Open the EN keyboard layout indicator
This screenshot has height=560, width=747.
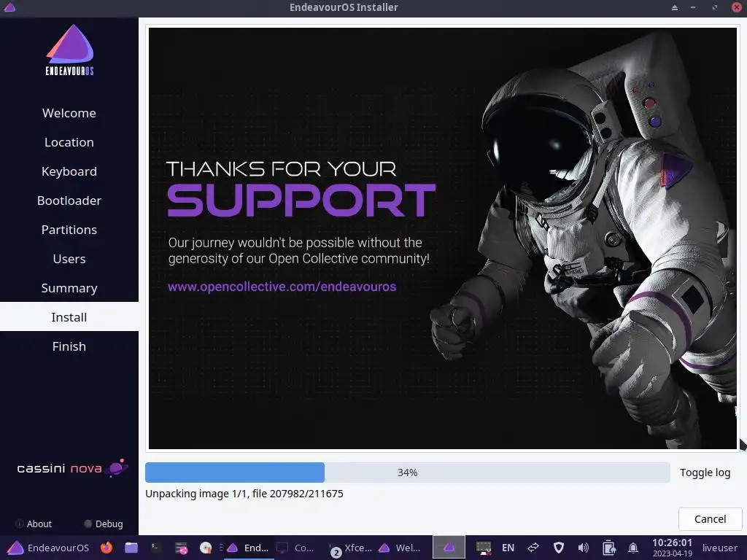click(x=508, y=548)
